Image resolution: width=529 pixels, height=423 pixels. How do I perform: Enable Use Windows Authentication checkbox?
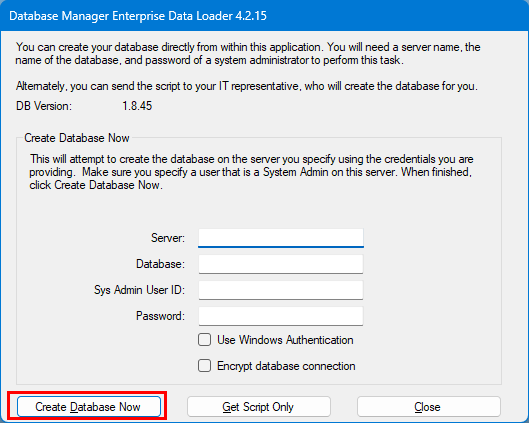[x=204, y=340]
